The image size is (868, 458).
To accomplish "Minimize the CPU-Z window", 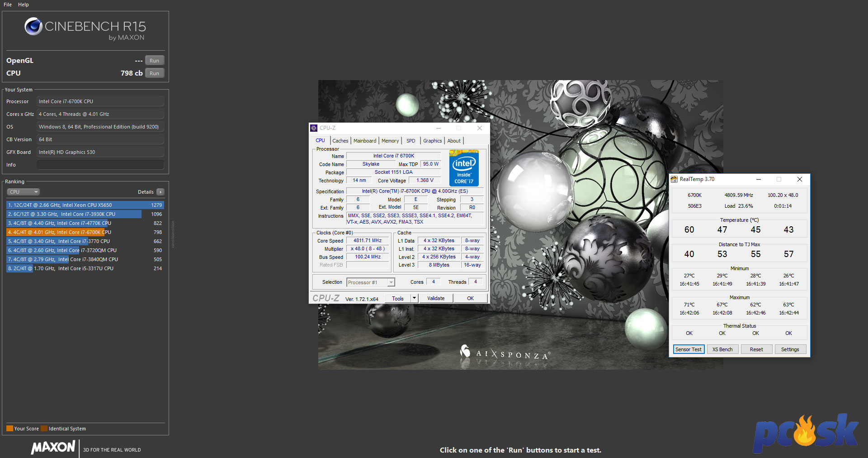I will click(x=439, y=128).
